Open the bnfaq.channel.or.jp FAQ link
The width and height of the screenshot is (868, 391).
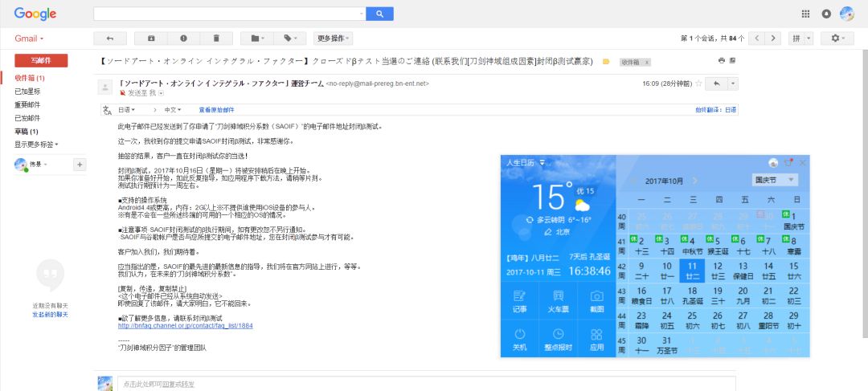[186, 326]
